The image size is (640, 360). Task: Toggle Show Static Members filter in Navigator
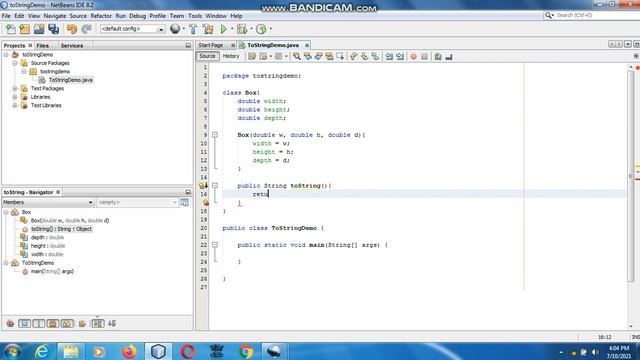coord(39,324)
